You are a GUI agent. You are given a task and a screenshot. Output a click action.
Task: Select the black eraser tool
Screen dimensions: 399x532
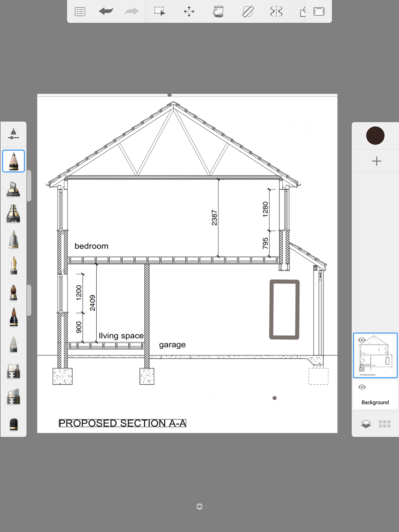click(14, 424)
